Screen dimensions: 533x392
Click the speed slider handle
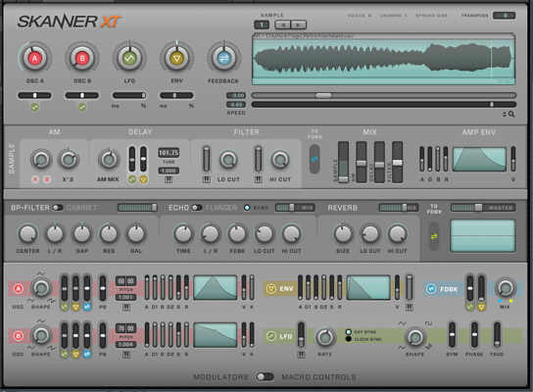coord(492,105)
